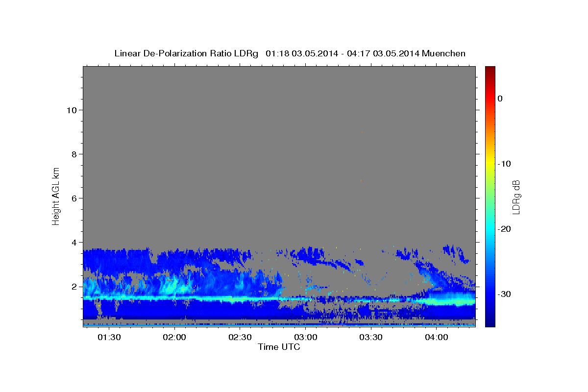The width and height of the screenshot is (588, 392).
Task: Click the green mid-section of the colorbar
Action: [x=490, y=196]
